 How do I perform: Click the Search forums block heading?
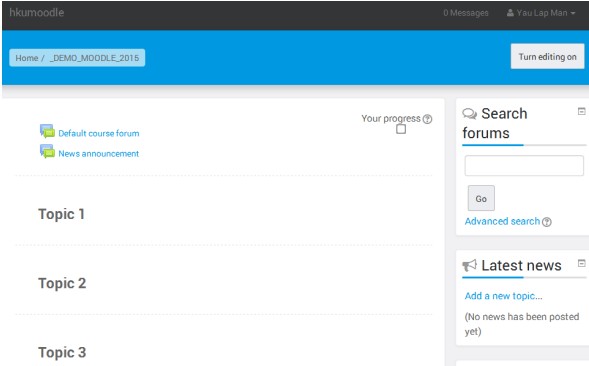coord(495,123)
